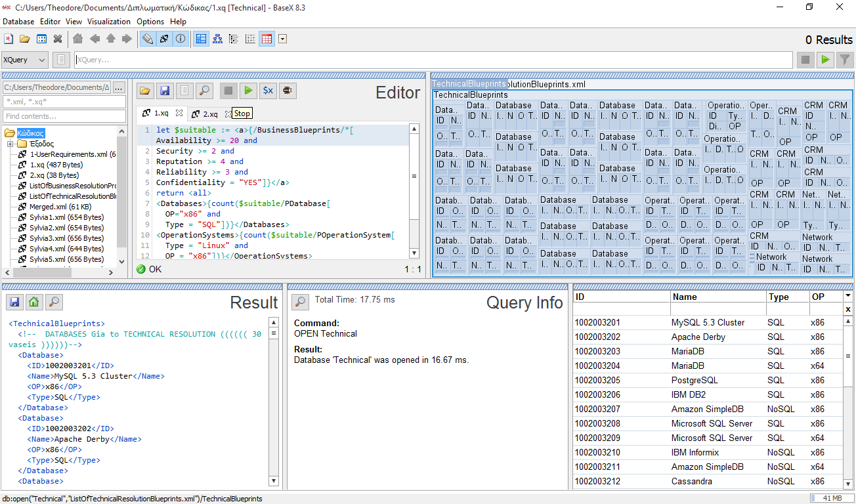Open database properties icon
The height and width of the screenshot is (504, 856).
point(41,39)
